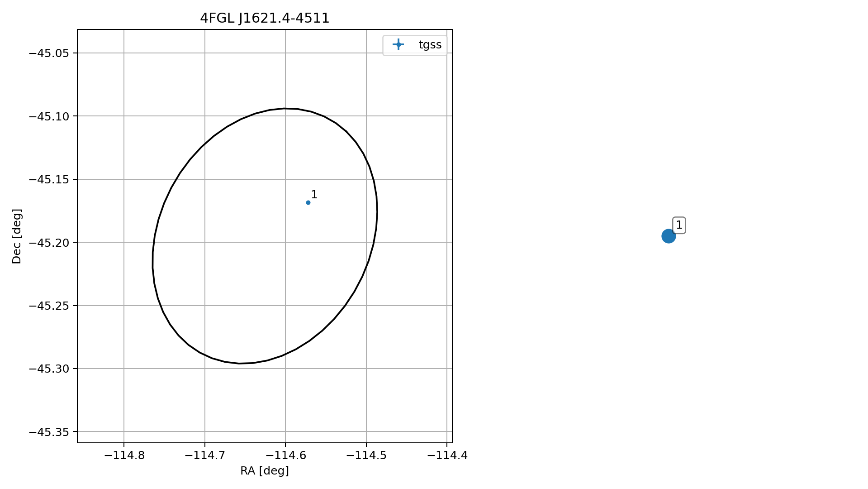Click the −45.10 Dec tick label

click(49, 116)
